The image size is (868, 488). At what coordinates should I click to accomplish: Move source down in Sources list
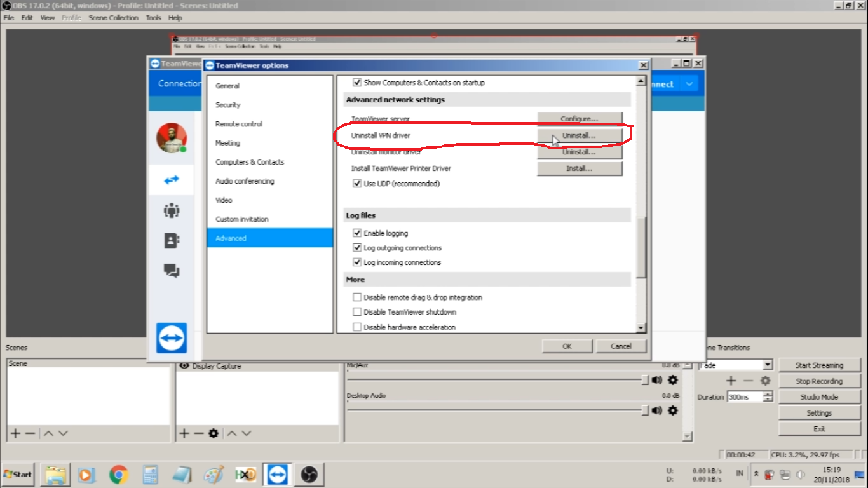[x=247, y=433]
